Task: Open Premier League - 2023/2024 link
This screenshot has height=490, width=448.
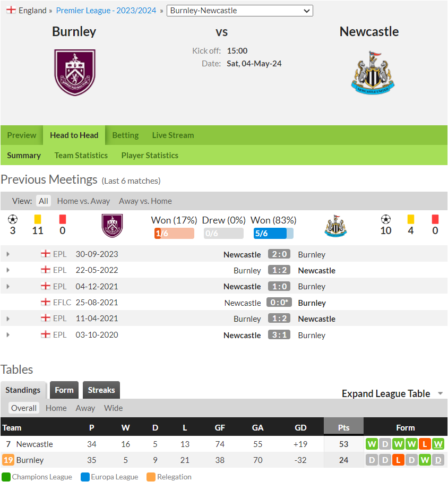Action: pos(106,11)
